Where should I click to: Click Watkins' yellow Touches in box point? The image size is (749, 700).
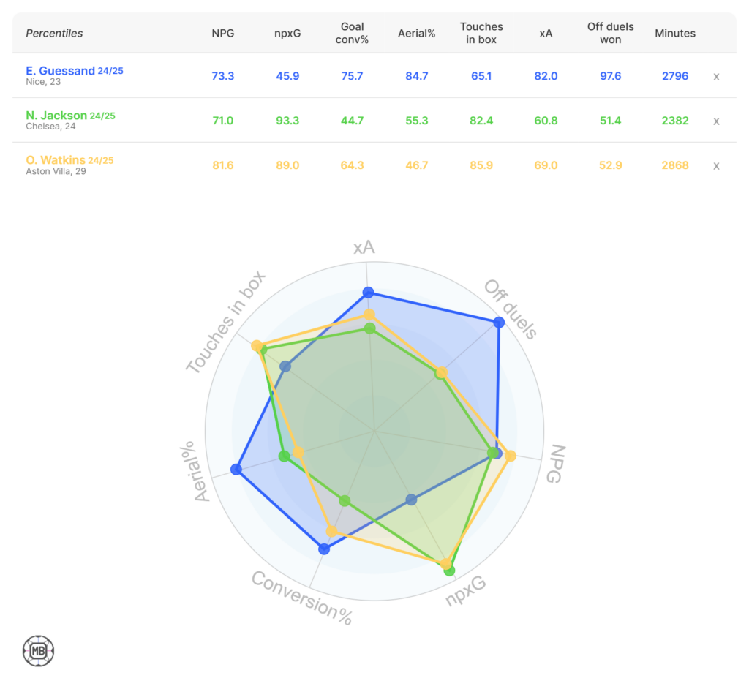tap(257, 346)
